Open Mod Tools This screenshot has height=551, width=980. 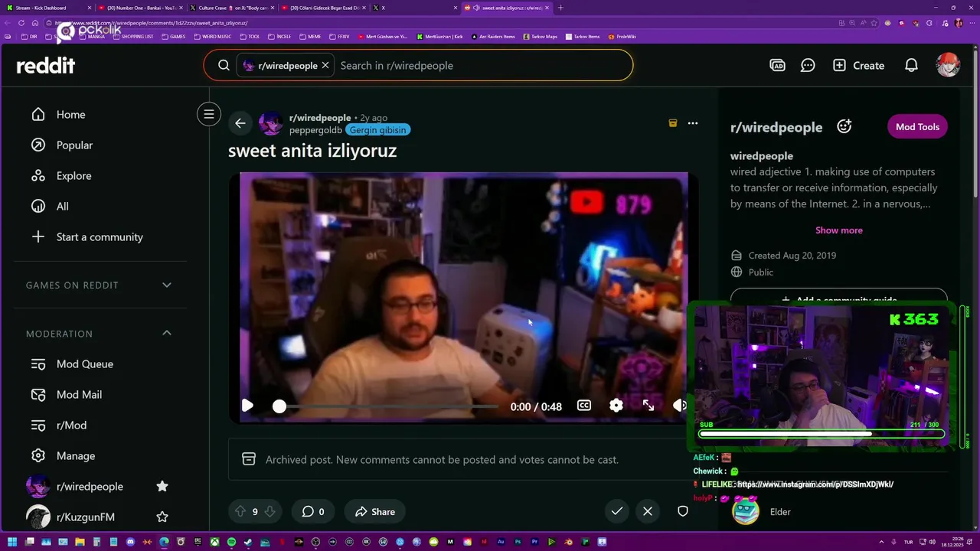(917, 127)
